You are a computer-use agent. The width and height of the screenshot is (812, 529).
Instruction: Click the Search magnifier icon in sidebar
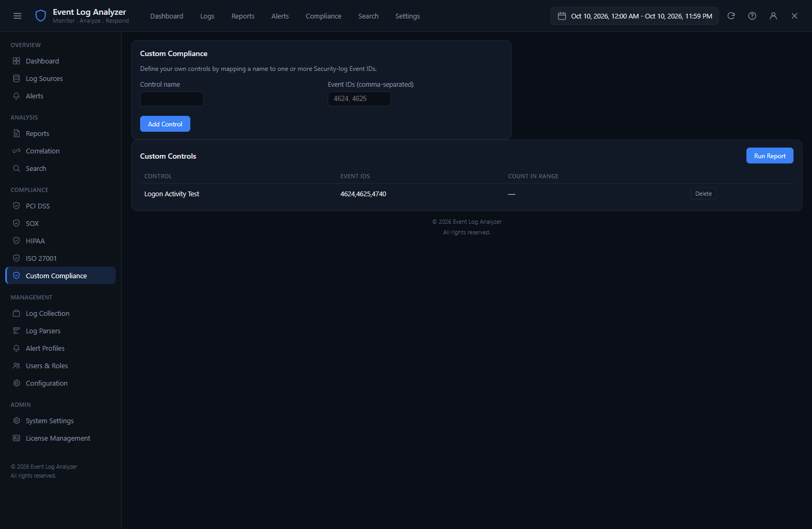tap(16, 168)
